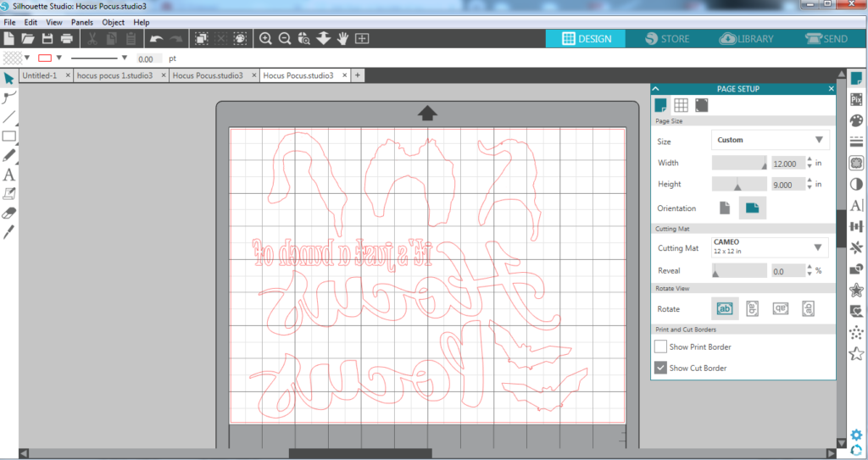Click the Zoom In magnifier icon

[x=265, y=39]
